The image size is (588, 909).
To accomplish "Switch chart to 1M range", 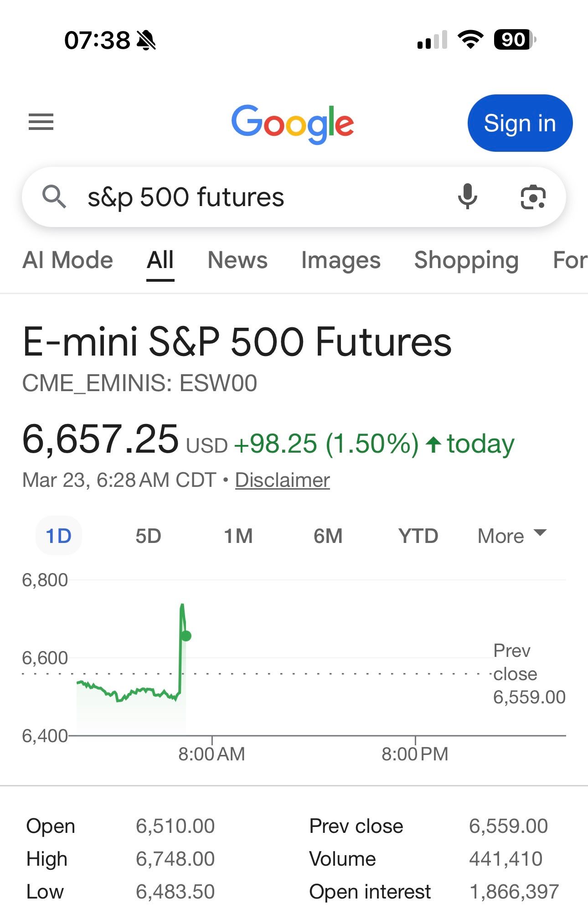I will click(x=238, y=536).
